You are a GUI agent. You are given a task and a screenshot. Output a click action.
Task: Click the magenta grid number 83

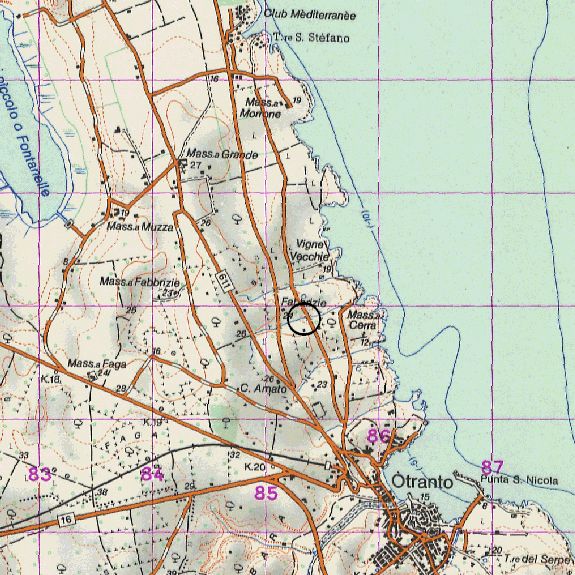(x=40, y=474)
